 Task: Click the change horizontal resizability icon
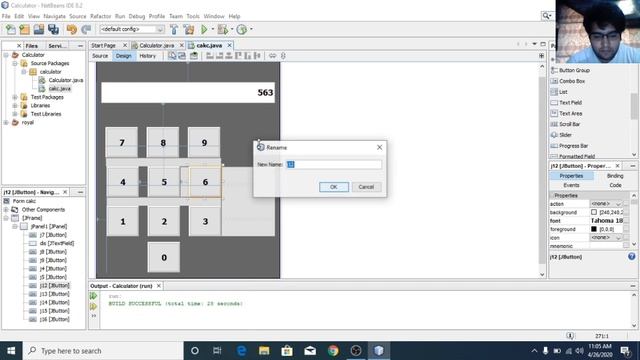[x=272, y=56]
